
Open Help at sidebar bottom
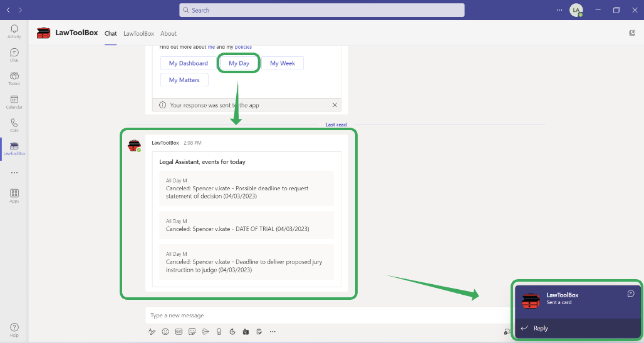click(14, 330)
